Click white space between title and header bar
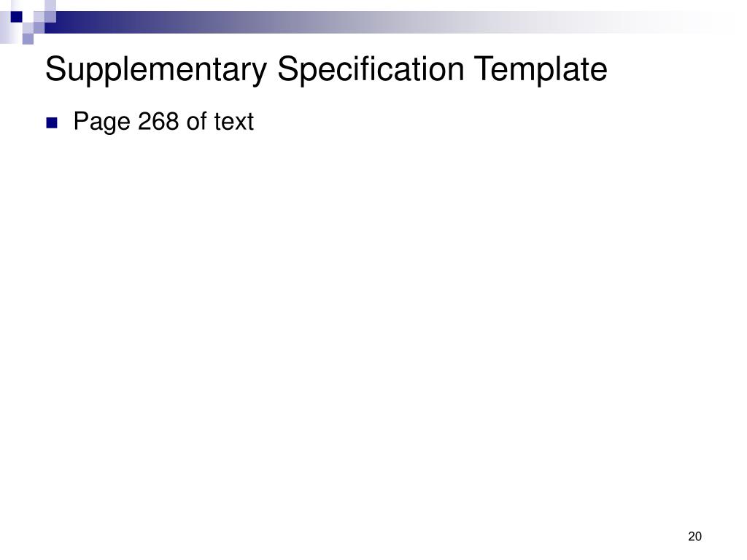Viewport: 747px width, 560px height. click(373, 44)
